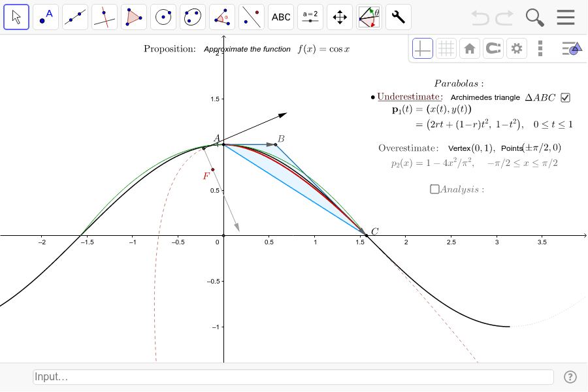Viewport: 588px width, 392px height.
Task: Click the Overestimate label text
Action: pyautogui.click(x=408, y=148)
